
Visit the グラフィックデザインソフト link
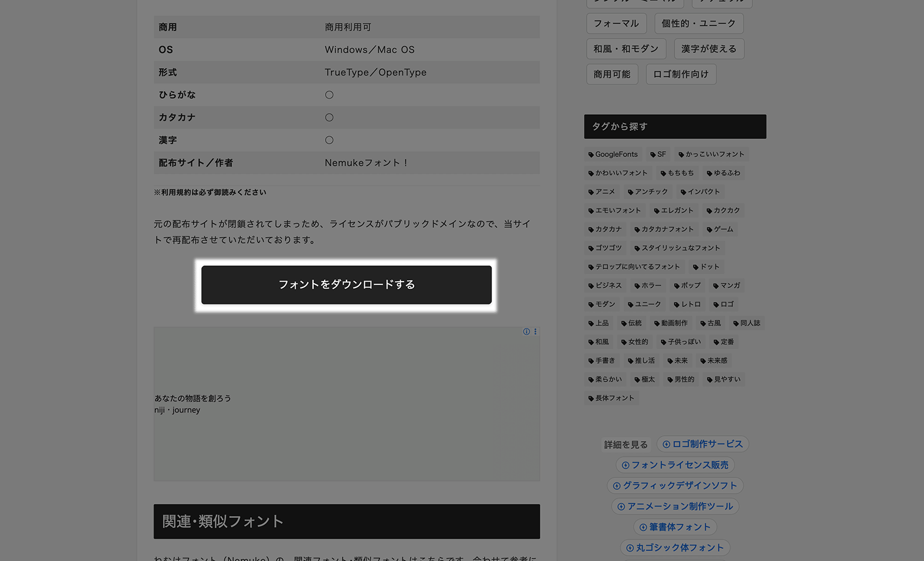[x=675, y=486]
